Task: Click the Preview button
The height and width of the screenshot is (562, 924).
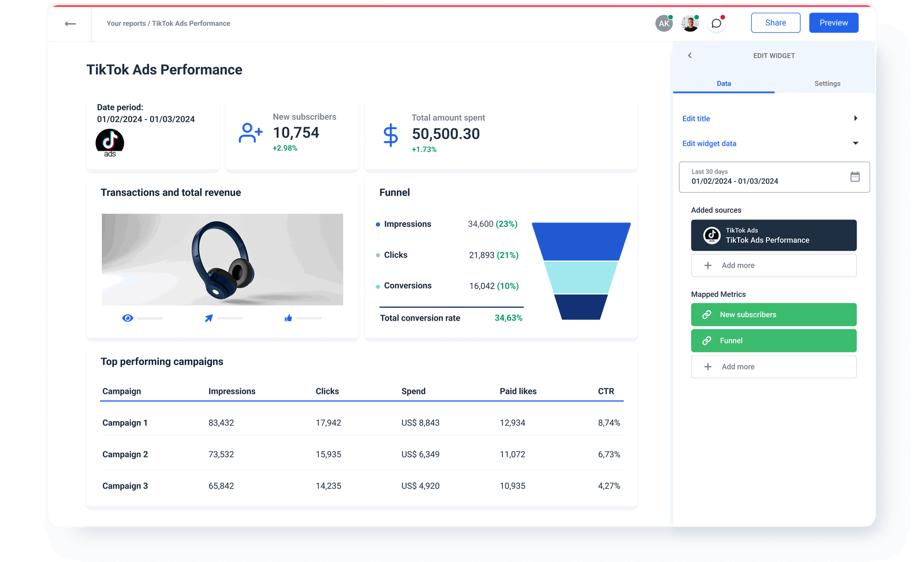Action: [x=833, y=23]
